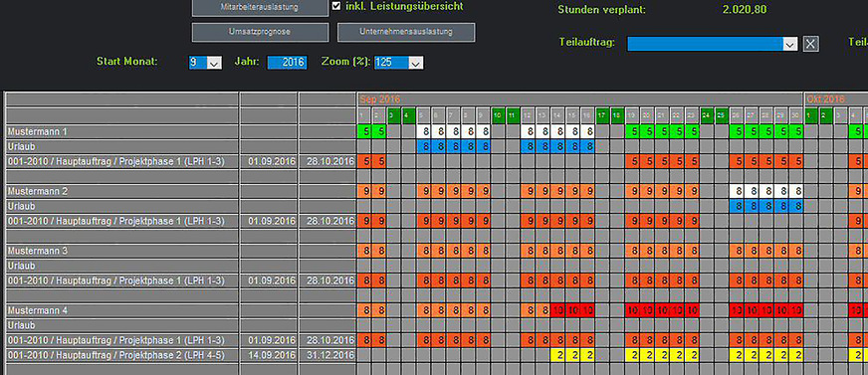Screen dimensions: 868x375
Task: Click the Urlaub row under Mustermann 2
Action: (x=121, y=206)
